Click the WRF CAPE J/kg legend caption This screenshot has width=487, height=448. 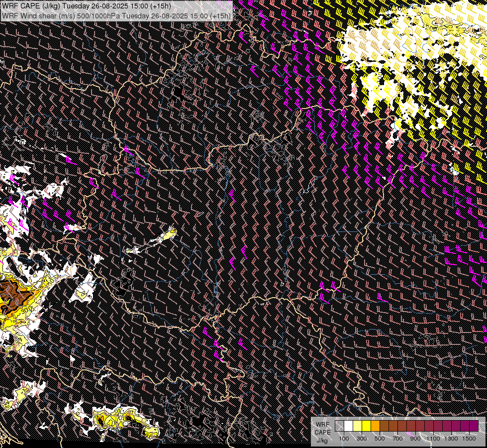coord(323,433)
